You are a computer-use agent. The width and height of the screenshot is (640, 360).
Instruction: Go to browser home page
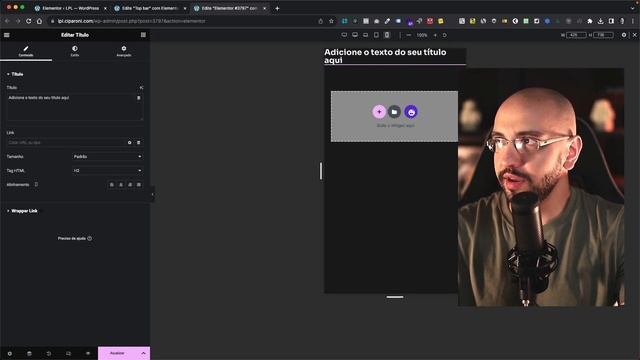tap(39, 21)
